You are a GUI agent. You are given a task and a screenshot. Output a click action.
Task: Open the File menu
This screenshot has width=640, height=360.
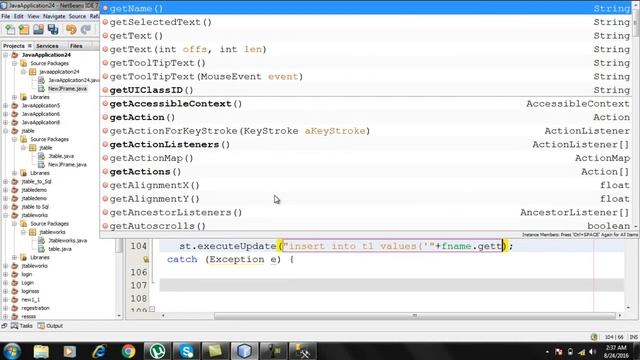6,16
